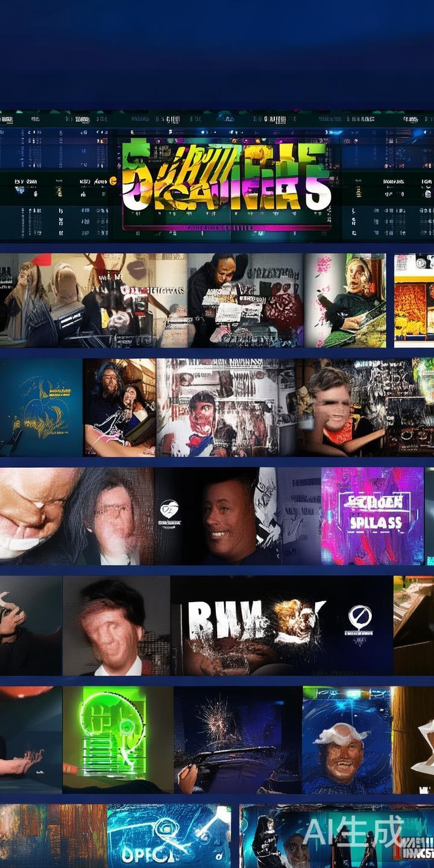The image size is (434, 868).
Task: Open the collage with red-faced figure
Action: [225, 407]
